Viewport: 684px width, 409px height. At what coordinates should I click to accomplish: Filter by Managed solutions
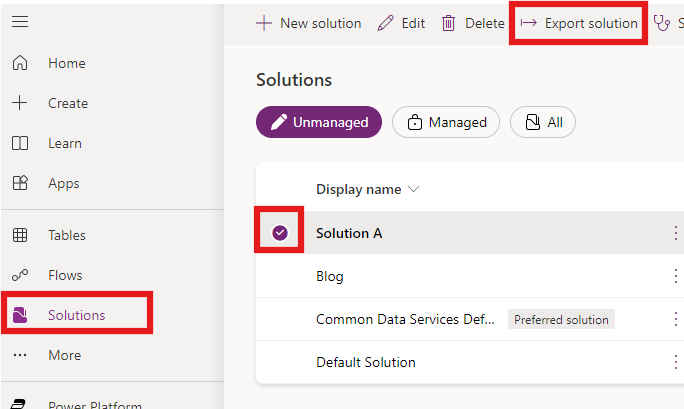446,122
